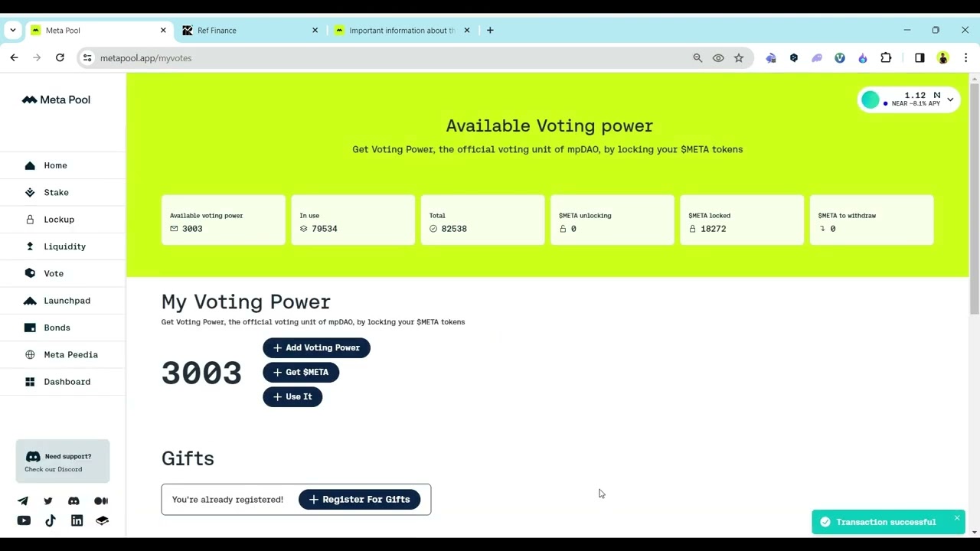This screenshot has height=551, width=980.
Task: Click the large 3003 voting power number
Action: (201, 373)
